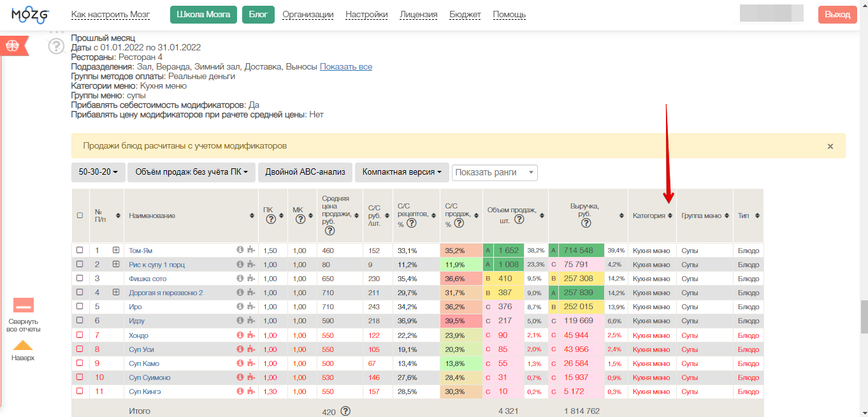868x417 pixels.
Task: Click the info icon in Том-Ям row
Action: [240, 251]
